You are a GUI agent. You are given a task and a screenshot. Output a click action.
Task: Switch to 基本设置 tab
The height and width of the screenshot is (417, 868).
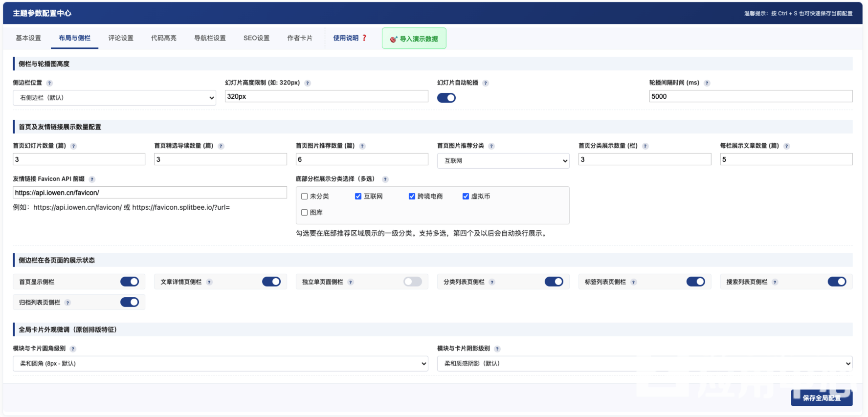coord(28,38)
